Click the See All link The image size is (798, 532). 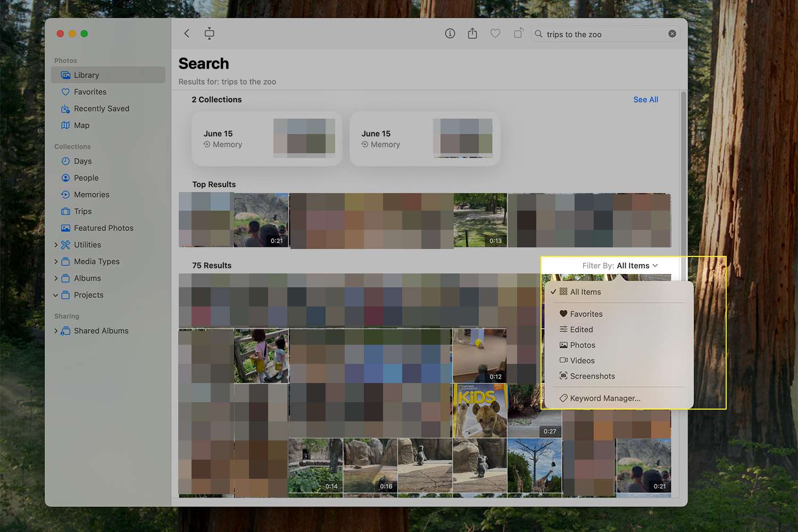(x=645, y=99)
